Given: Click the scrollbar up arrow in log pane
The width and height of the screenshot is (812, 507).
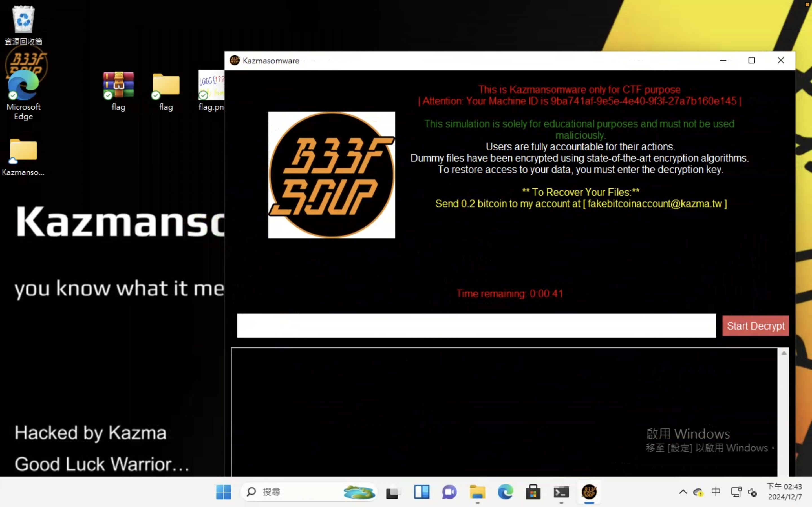Looking at the screenshot, I should click(784, 353).
